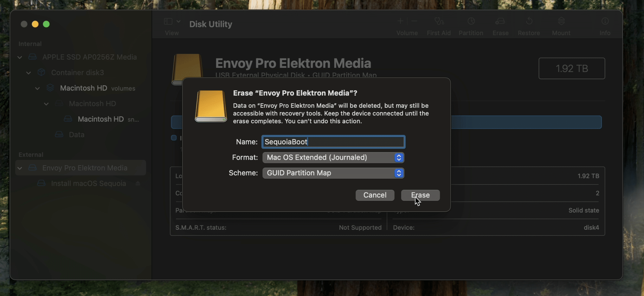644x296 pixels.
Task: Click the First Aid toolbar icon
Action: (x=439, y=22)
